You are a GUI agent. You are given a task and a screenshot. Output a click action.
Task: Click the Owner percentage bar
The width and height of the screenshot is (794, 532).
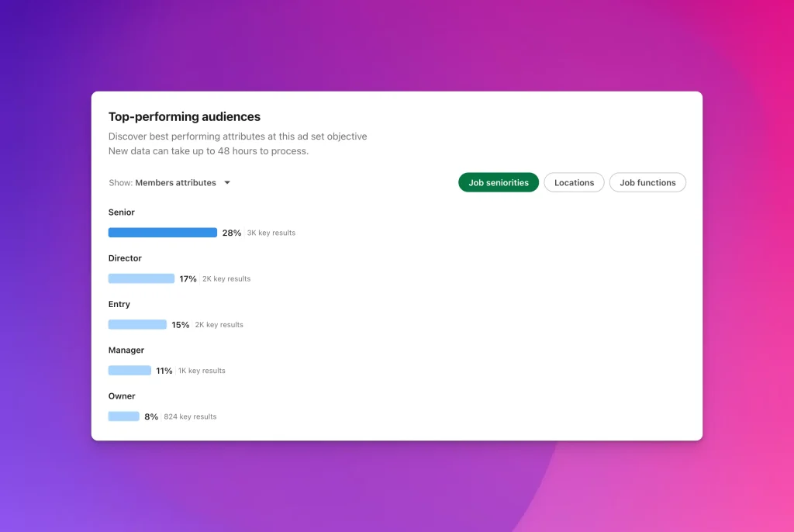click(123, 416)
